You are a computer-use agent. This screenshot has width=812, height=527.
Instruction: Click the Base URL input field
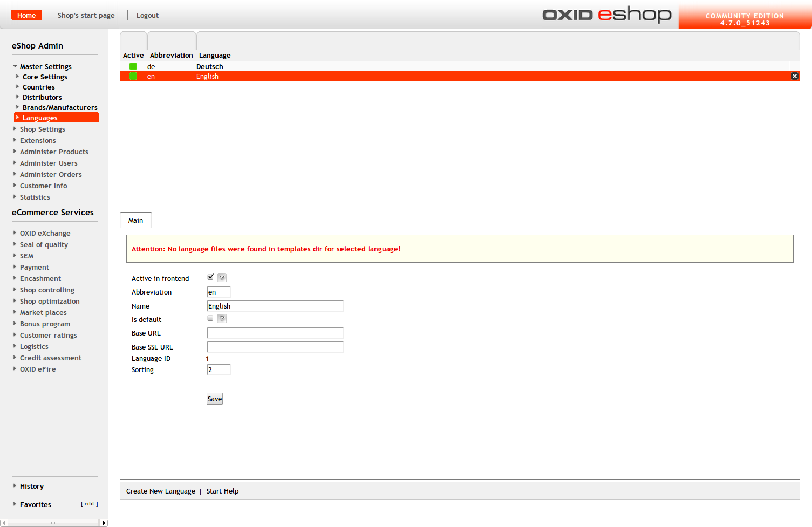click(x=275, y=333)
